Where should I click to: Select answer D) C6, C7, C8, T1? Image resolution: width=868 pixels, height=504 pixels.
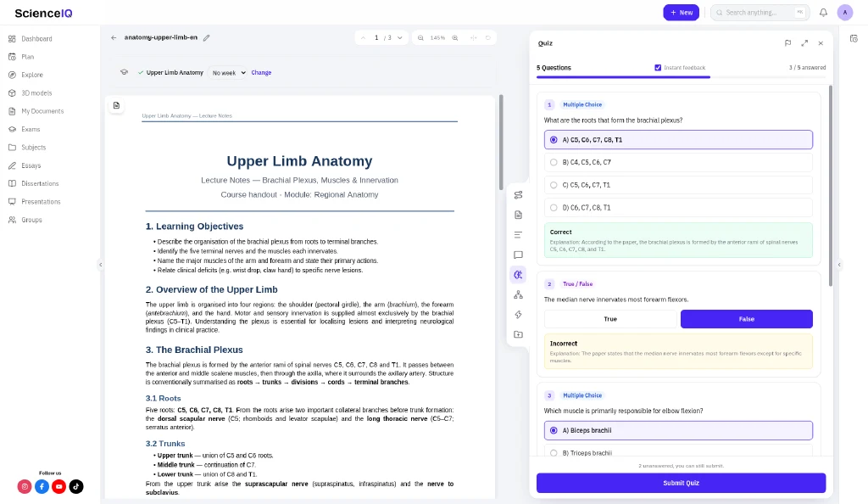[x=678, y=208]
